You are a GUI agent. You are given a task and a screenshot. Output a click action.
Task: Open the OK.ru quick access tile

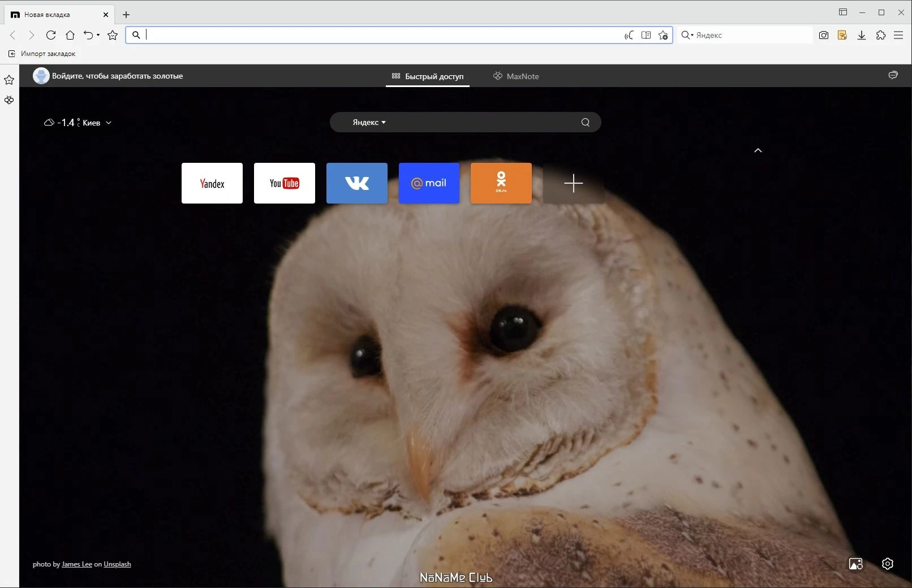[x=501, y=183]
